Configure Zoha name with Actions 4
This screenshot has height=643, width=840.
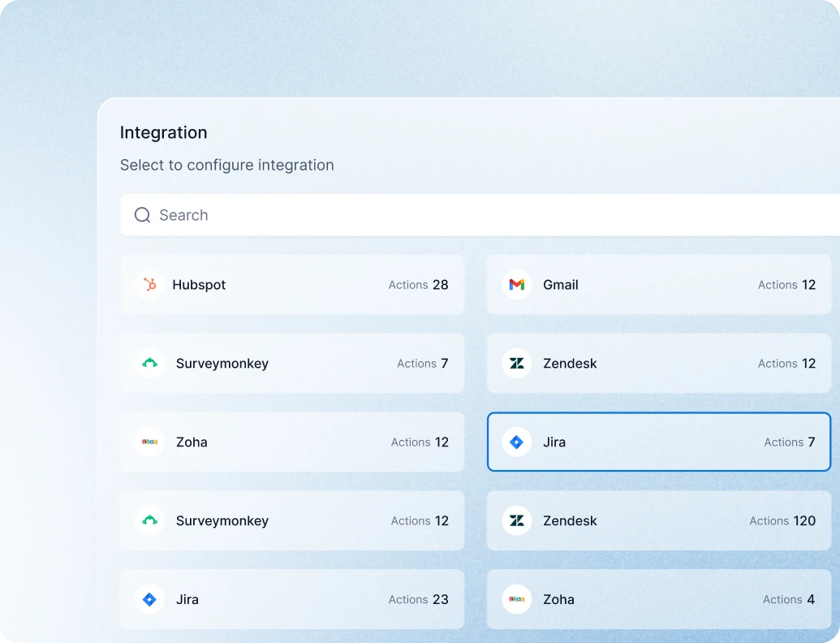(x=558, y=599)
